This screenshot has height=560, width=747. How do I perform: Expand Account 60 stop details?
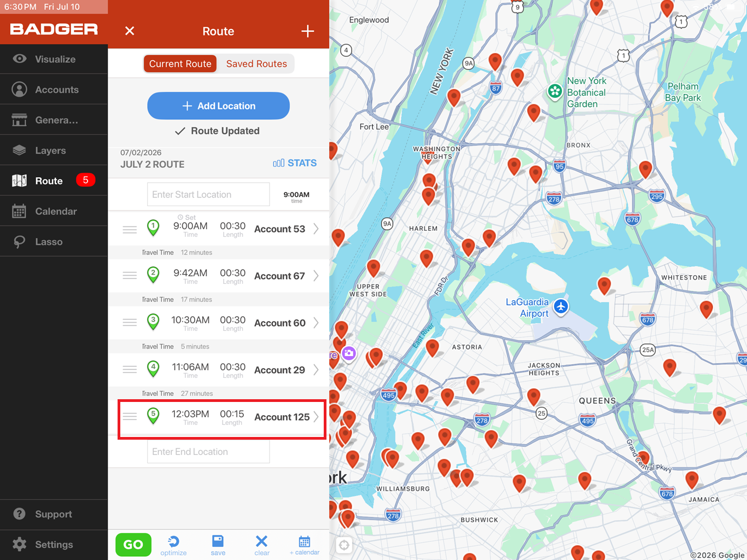(x=316, y=323)
